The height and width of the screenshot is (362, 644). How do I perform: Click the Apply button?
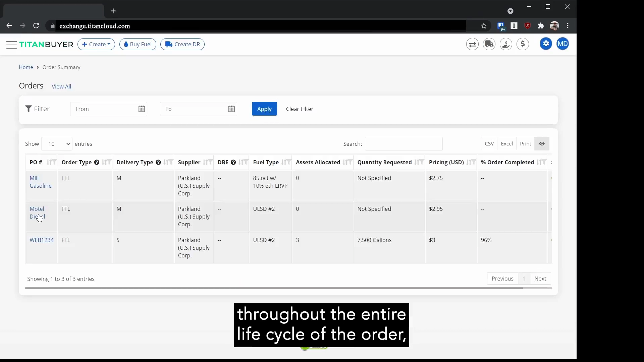[264, 109]
